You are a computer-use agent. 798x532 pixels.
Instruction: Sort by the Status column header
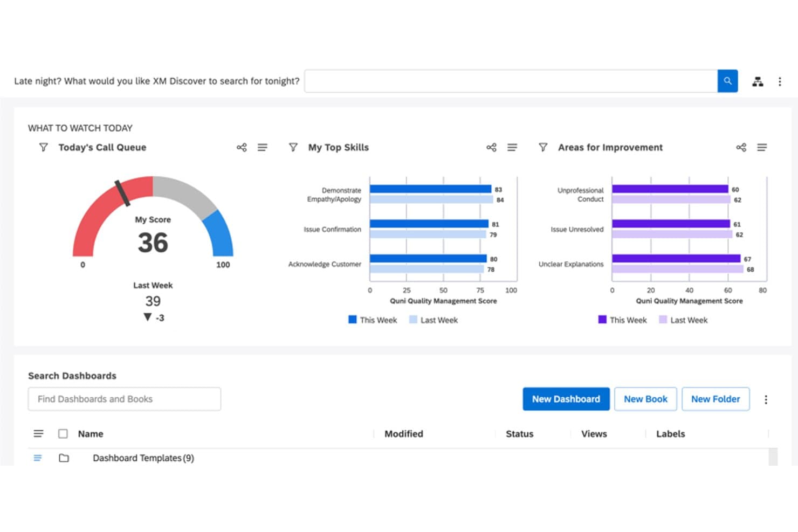point(519,433)
